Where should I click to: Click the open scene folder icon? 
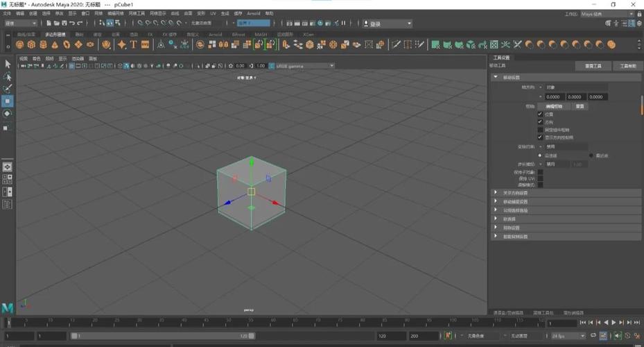57,24
